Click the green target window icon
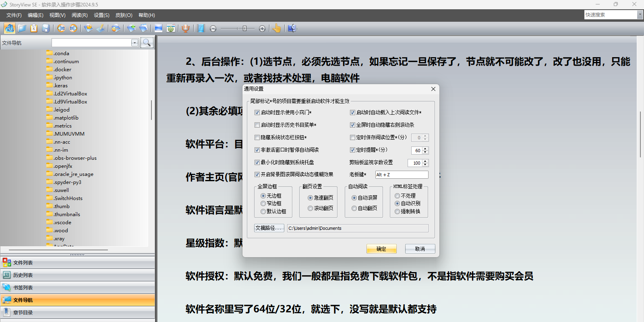Screen dimensions: 644x322 (171, 28)
